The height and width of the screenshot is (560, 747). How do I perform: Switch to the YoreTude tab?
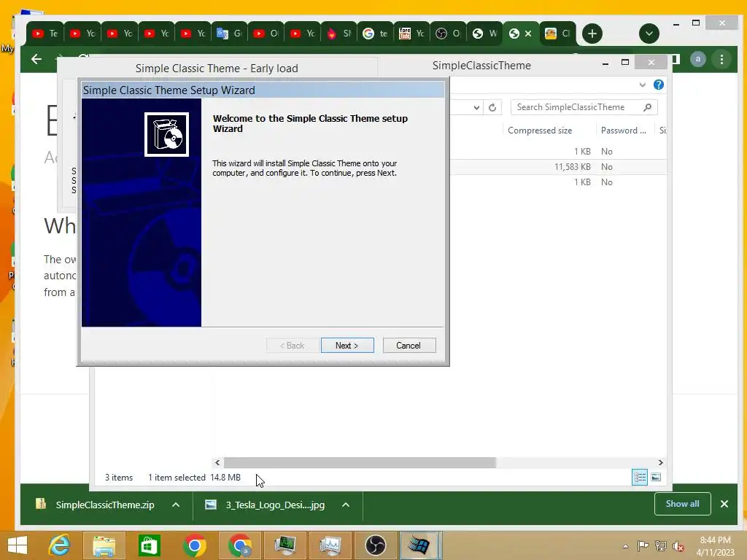point(411,34)
